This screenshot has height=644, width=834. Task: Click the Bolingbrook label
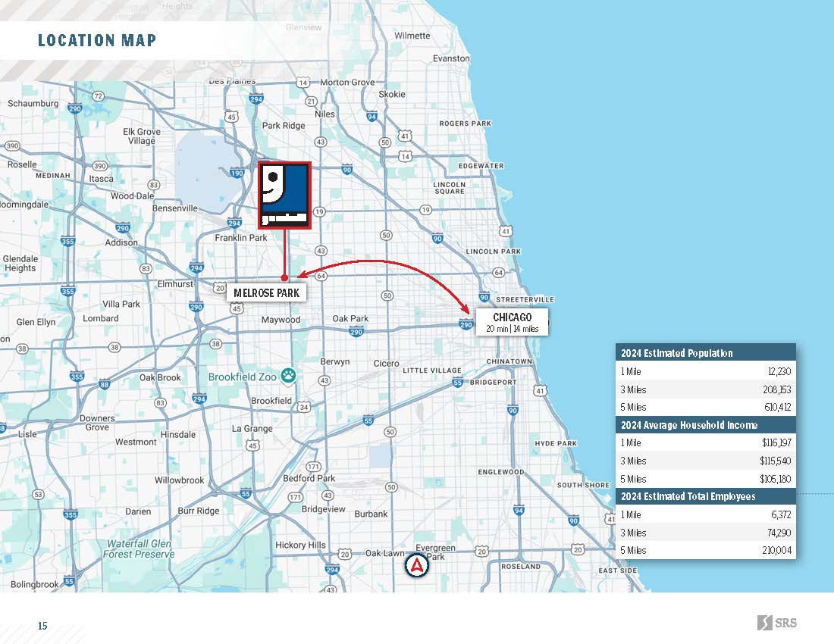coord(35,584)
